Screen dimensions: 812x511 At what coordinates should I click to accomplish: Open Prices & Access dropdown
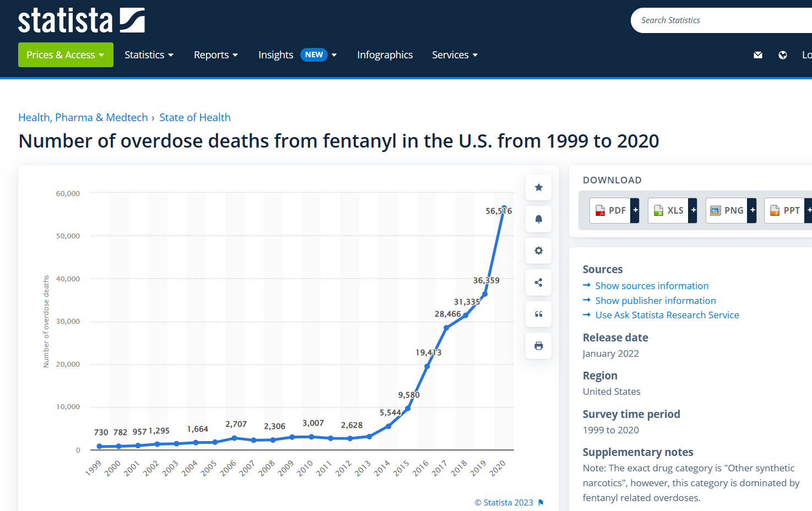66,55
